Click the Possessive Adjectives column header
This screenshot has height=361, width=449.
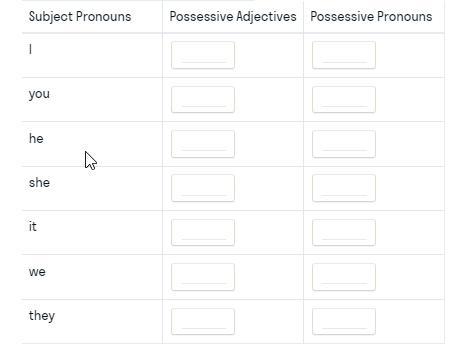coord(233,16)
